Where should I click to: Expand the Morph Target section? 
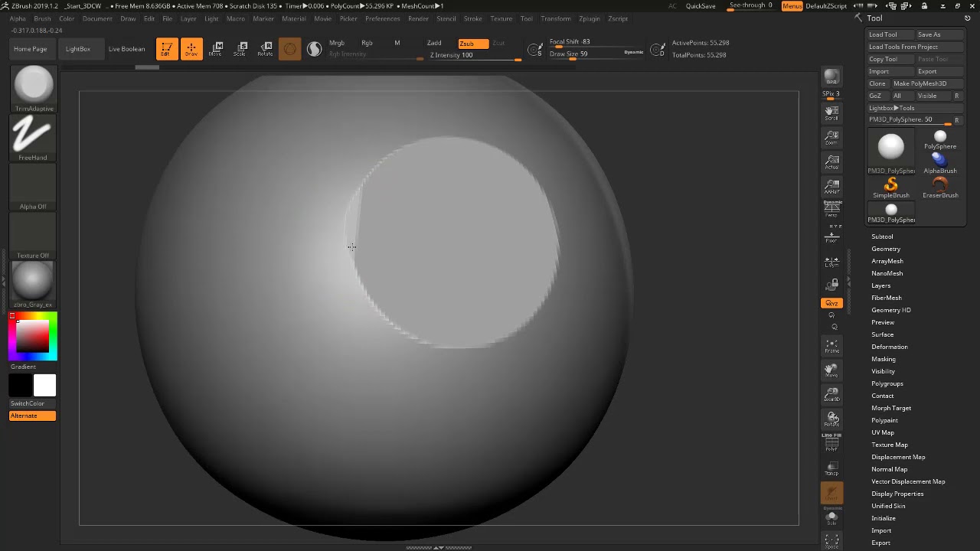click(891, 408)
